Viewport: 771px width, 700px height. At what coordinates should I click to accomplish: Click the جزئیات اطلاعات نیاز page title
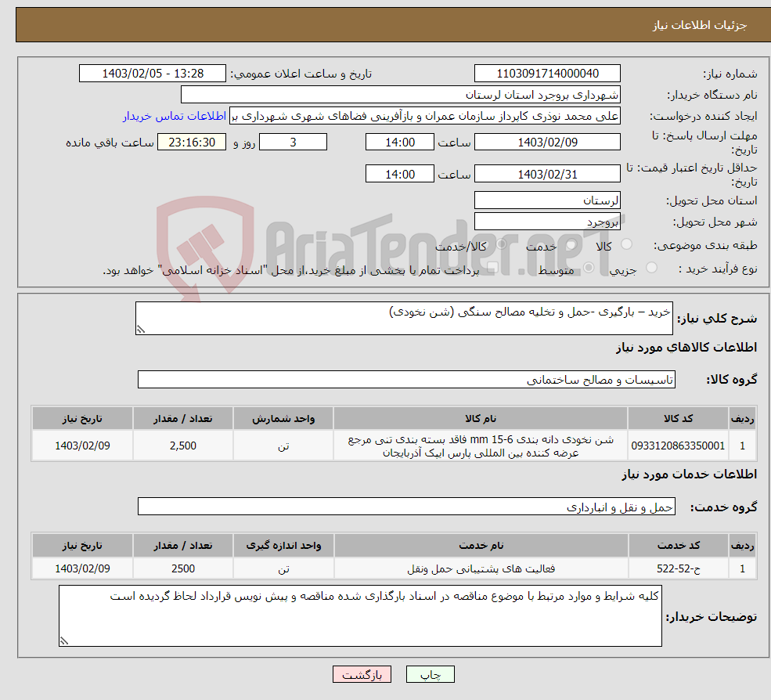pyautogui.click(x=699, y=25)
